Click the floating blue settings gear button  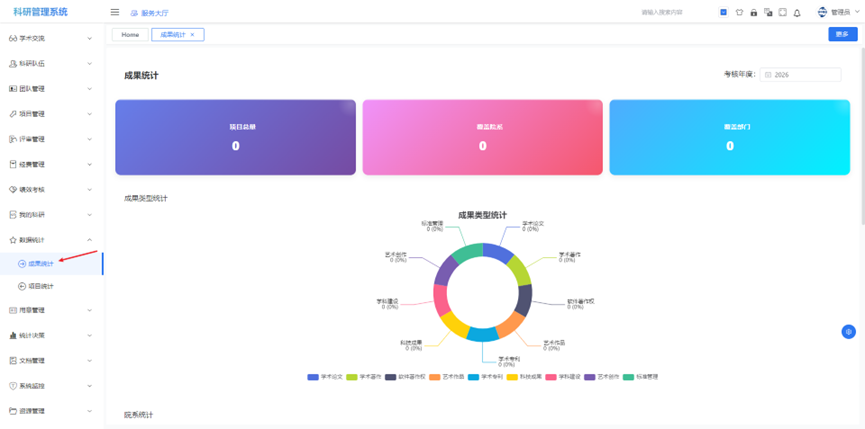848,332
